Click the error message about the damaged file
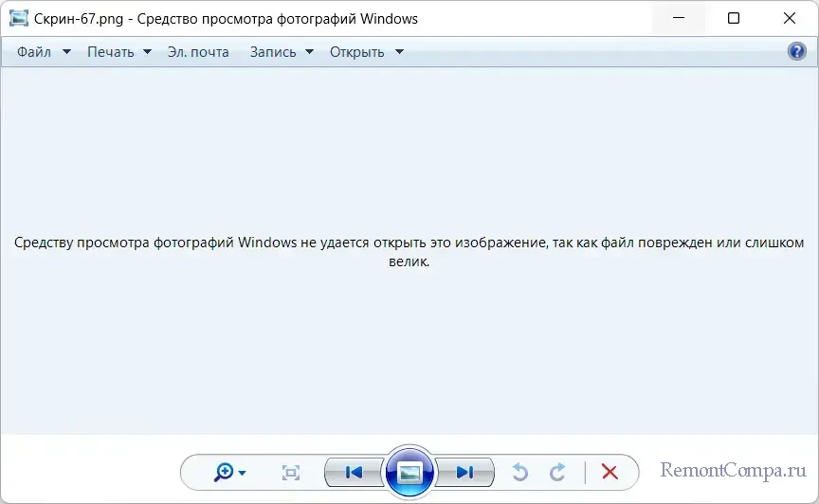Viewport: 819px width, 504px height. click(x=409, y=252)
